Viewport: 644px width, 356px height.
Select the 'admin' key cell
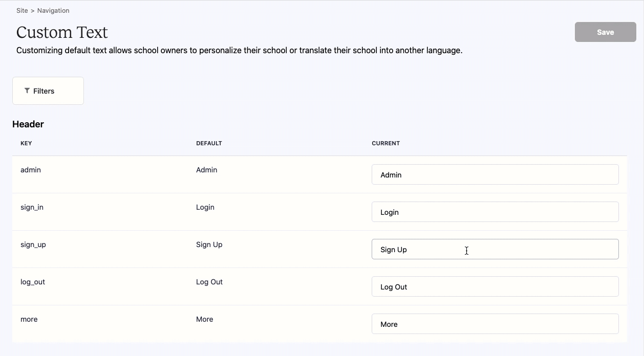click(x=31, y=170)
